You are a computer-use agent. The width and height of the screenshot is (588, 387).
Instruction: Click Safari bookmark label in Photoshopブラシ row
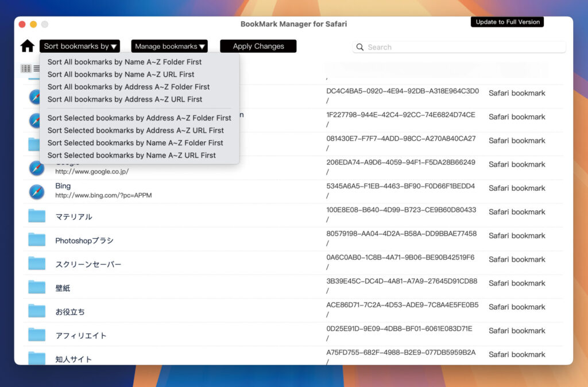517,235
